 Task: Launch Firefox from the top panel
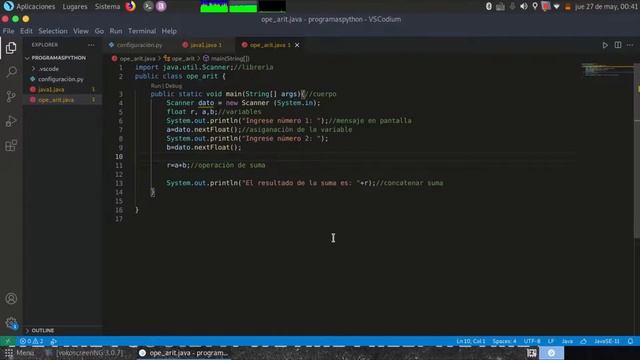[x=130, y=6]
